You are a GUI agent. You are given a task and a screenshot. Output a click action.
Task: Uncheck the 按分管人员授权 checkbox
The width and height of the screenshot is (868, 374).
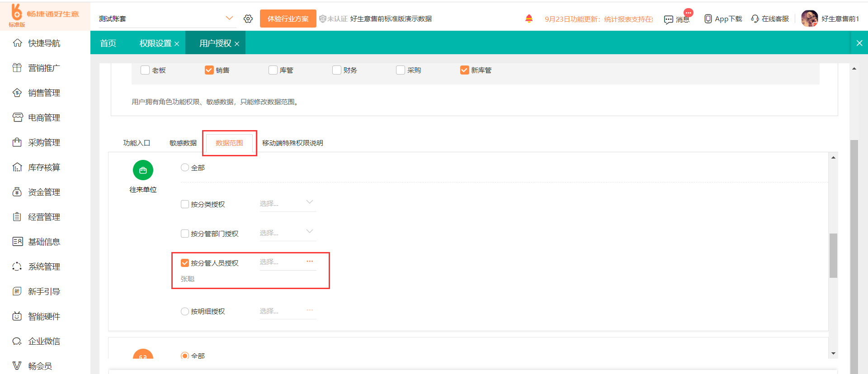[185, 263]
